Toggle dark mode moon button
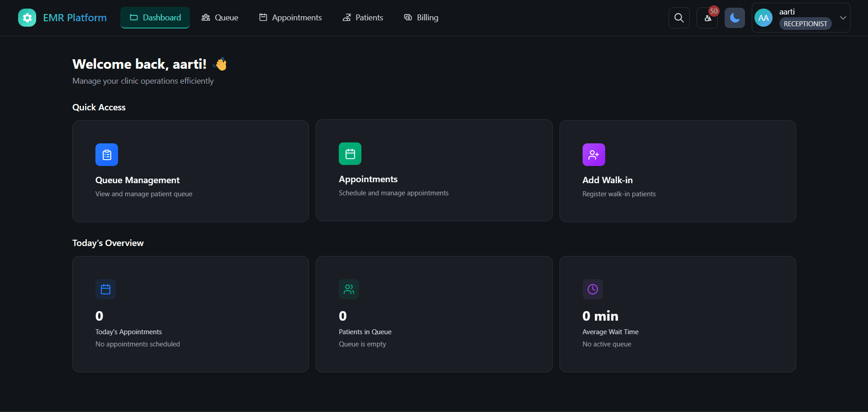This screenshot has height=412, width=868. [x=735, y=18]
